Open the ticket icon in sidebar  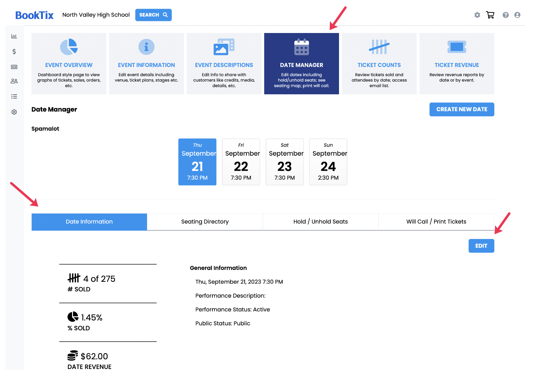pos(14,67)
